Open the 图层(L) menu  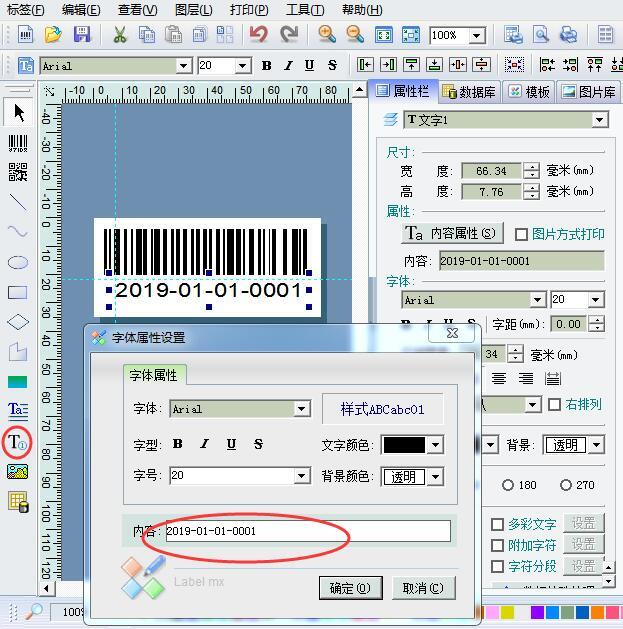pyautogui.click(x=193, y=9)
